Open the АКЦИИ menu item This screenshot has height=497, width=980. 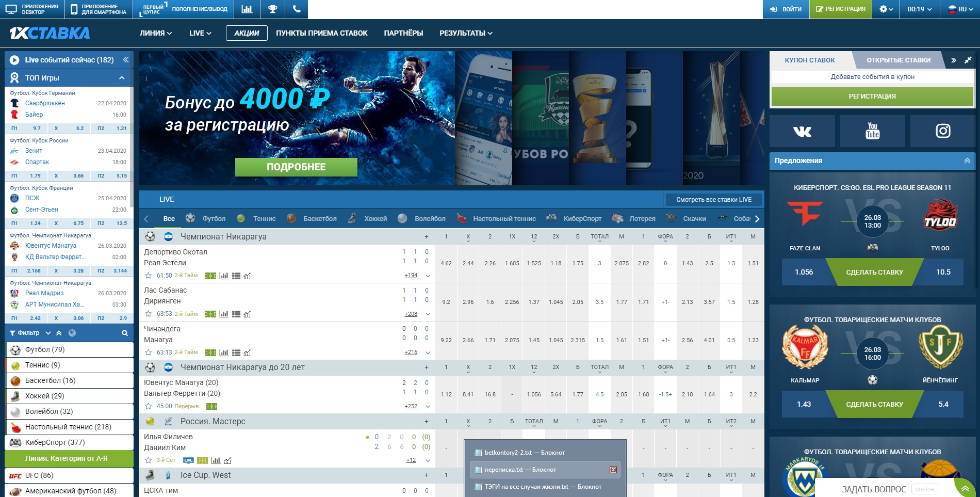pos(247,33)
